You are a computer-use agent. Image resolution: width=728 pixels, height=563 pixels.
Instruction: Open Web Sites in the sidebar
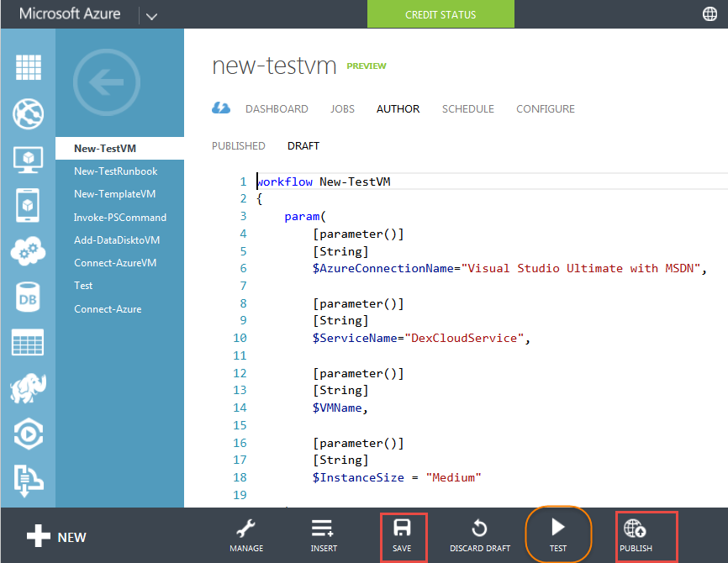pos(28,113)
